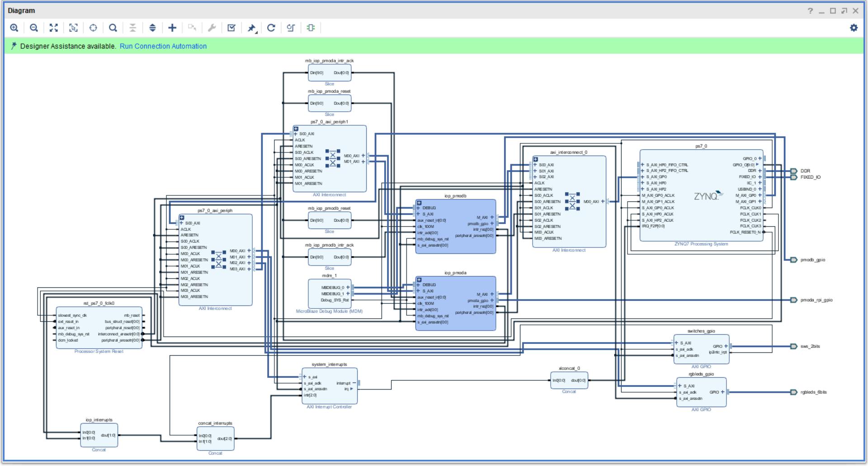The height and width of the screenshot is (466, 868).
Task: Click the Collapse All toolbar icon
Action: tap(132, 28)
